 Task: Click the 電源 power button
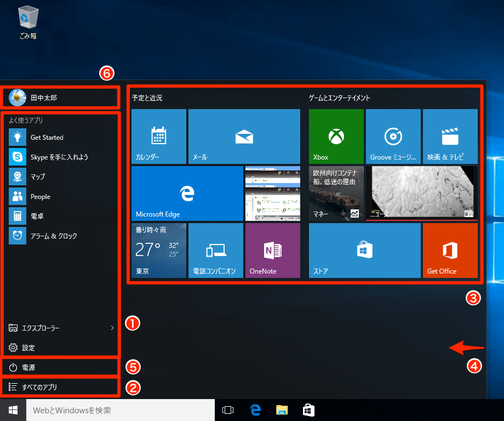click(60, 367)
